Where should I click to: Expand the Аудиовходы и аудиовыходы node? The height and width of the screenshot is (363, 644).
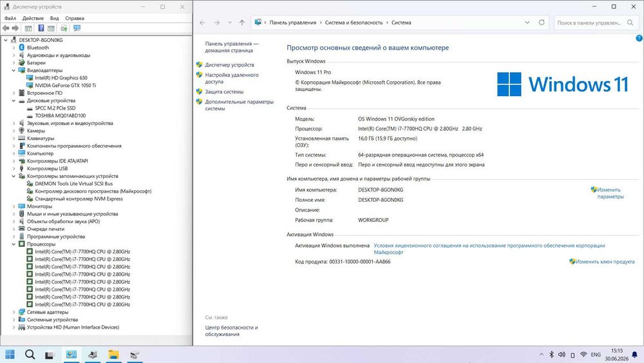[14, 55]
